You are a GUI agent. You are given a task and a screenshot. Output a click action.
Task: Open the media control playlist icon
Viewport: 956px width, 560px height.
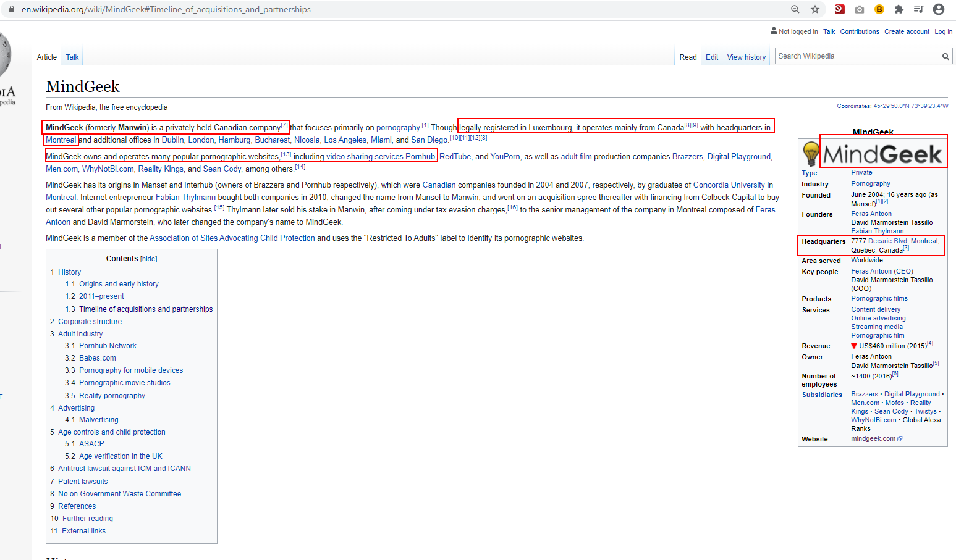pyautogui.click(x=919, y=9)
